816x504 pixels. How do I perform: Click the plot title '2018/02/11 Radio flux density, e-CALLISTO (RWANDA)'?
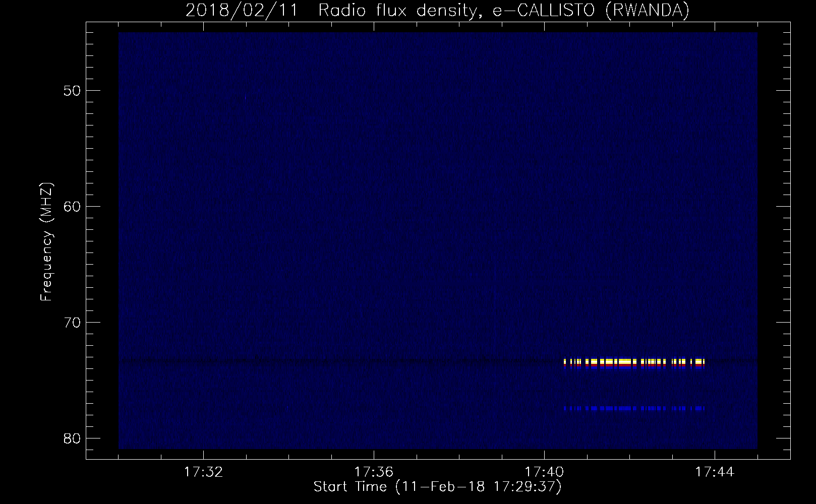coord(437,10)
